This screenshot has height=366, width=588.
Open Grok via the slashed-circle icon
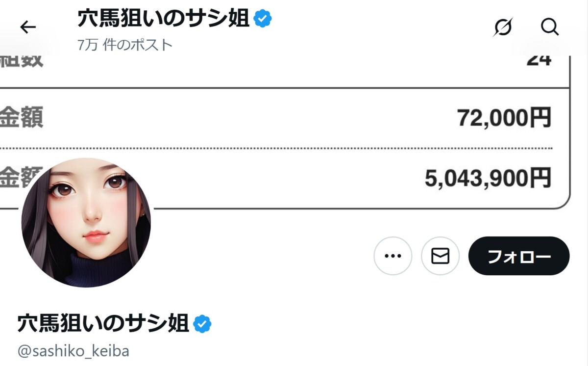click(x=503, y=27)
